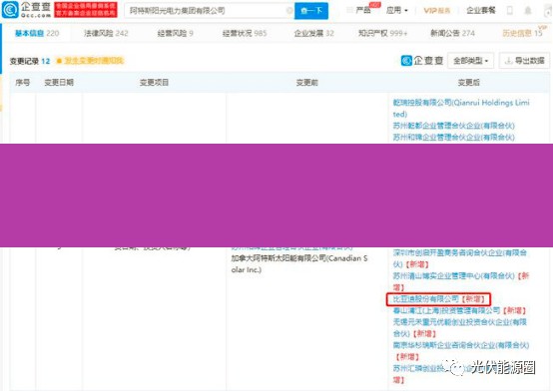Open 深圳市创启开盈商务咨询合伙企业 link
The height and width of the screenshot is (392, 553).
pyautogui.click(x=460, y=258)
